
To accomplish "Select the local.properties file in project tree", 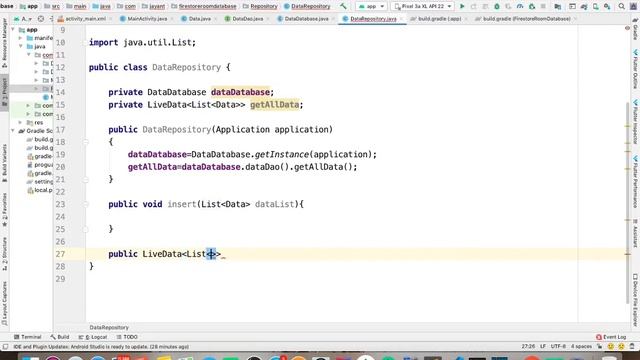I will pos(40,190).
